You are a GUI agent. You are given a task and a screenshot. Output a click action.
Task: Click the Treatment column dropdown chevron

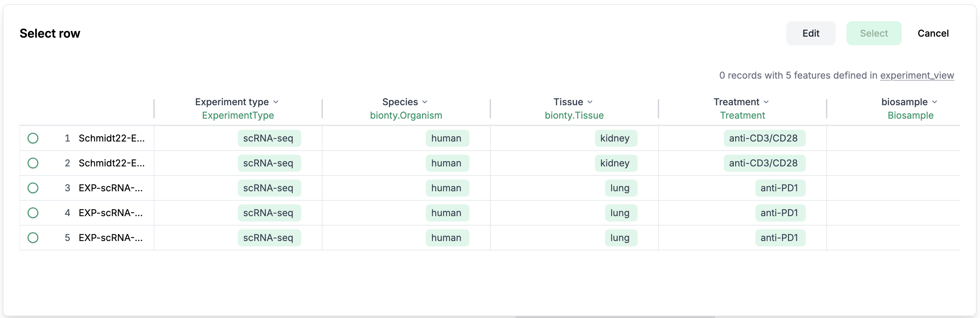pyautogui.click(x=766, y=102)
